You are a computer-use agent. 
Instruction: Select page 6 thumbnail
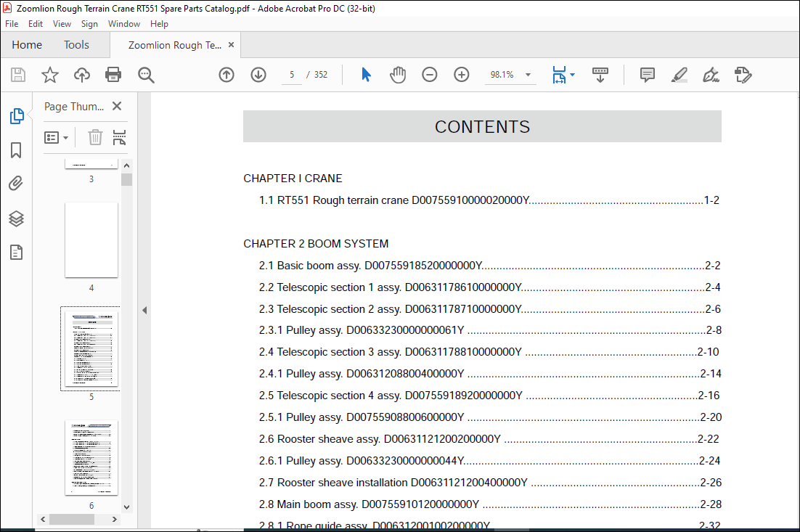point(91,457)
